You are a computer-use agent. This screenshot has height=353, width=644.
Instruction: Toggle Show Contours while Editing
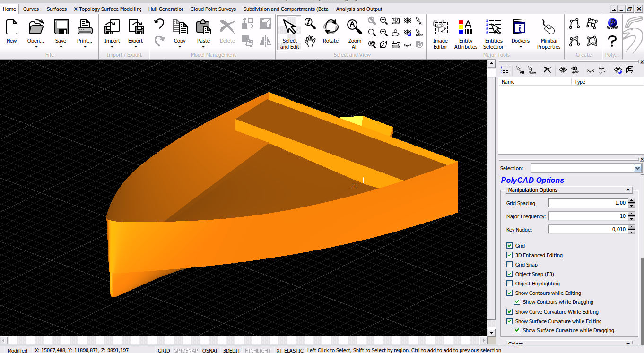[509, 293]
